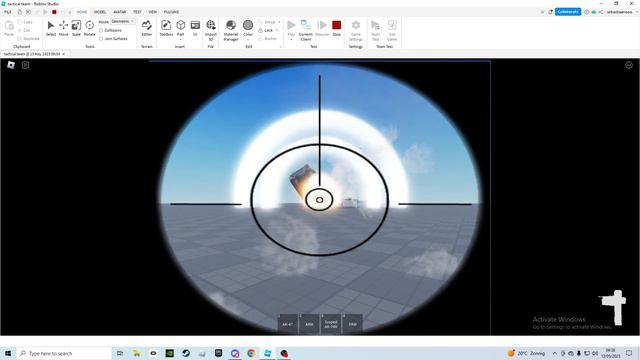
Task: Click the Import 3D button
Action: pyautogui.click(x=211, y=30)
